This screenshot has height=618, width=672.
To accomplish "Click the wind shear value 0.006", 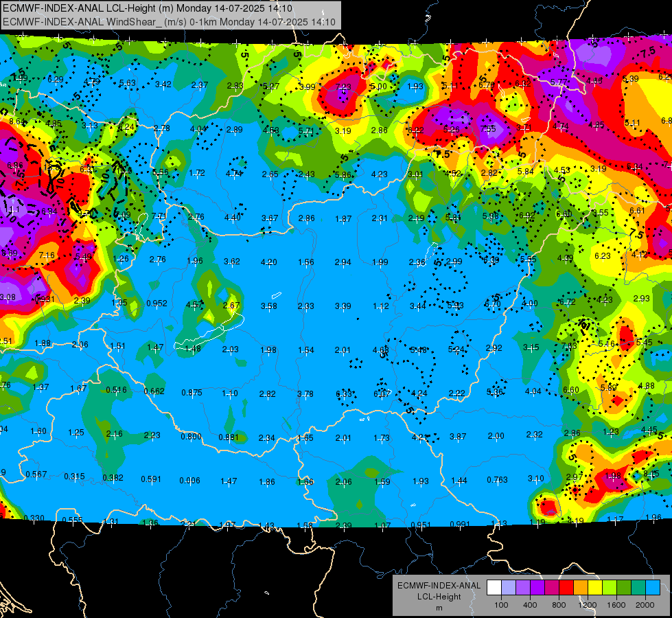I will tap(190, 481).
